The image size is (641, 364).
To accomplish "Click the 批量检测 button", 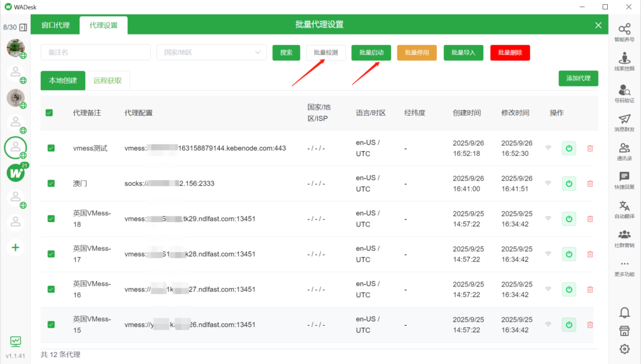I will (x=326, y=53).
